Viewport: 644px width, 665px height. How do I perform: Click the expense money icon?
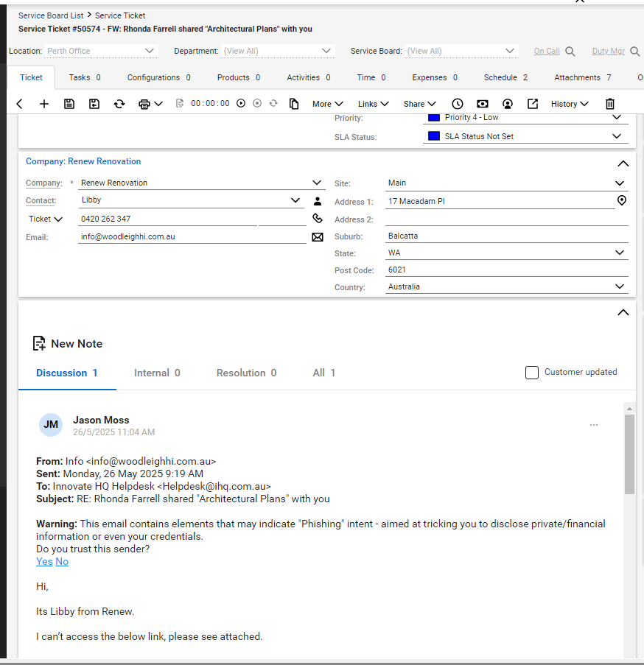pos(483,104)
